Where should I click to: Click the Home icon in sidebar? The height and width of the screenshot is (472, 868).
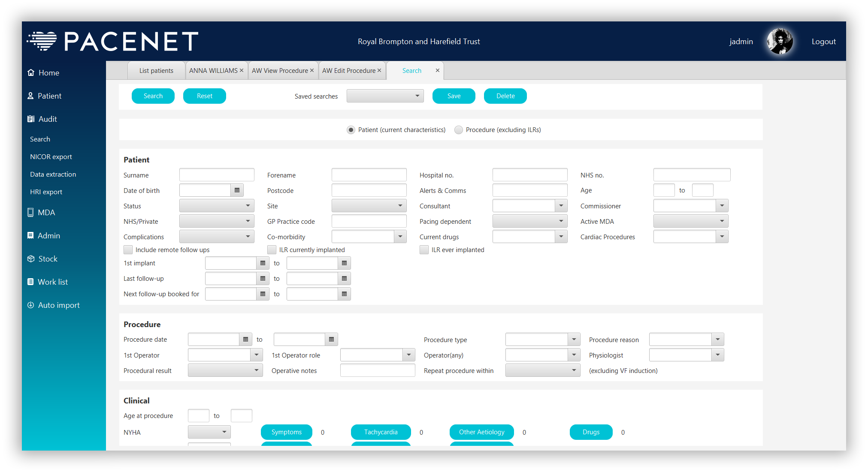(31, 72)
